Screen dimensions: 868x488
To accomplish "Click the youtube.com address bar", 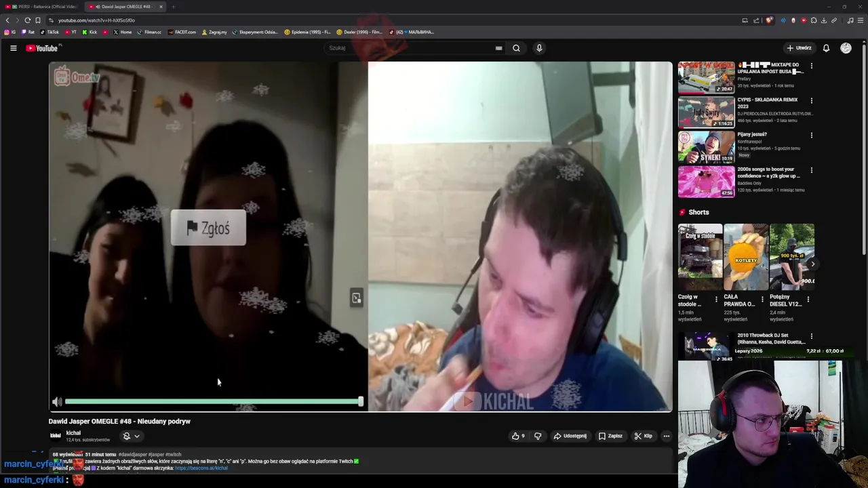I will pyautogui.click(x=393, y=20).
